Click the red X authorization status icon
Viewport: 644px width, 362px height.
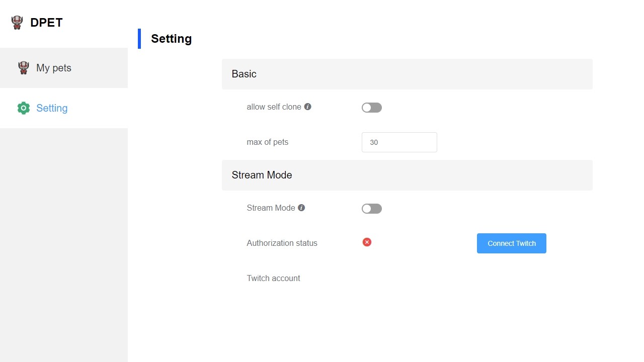[367, 242]
